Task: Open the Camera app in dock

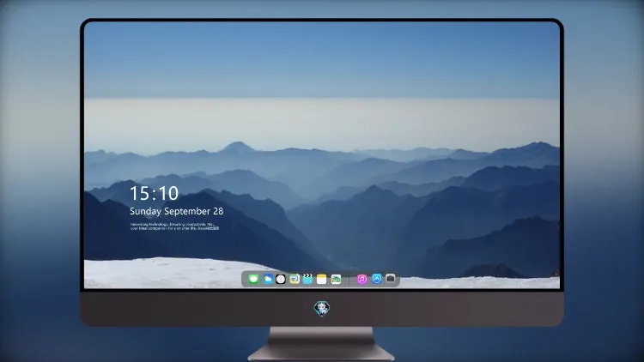Action: [391, 279]
